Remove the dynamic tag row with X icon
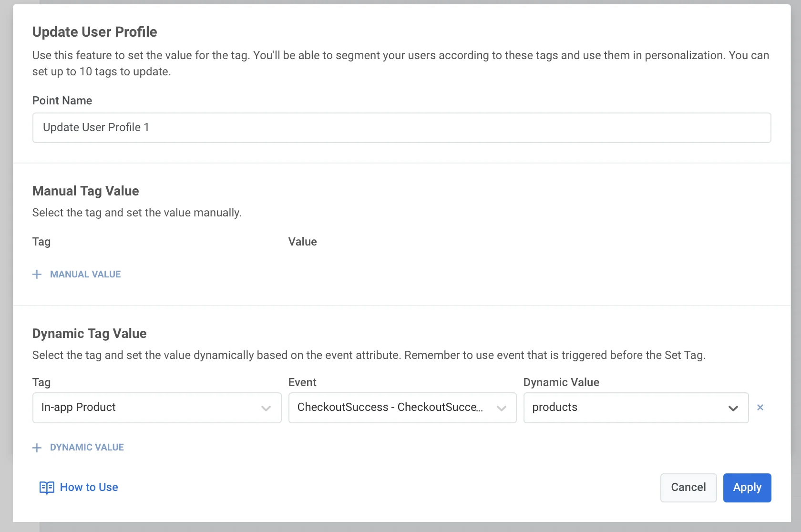The width and height of the screenshot is (801, 532). (760, 408)
